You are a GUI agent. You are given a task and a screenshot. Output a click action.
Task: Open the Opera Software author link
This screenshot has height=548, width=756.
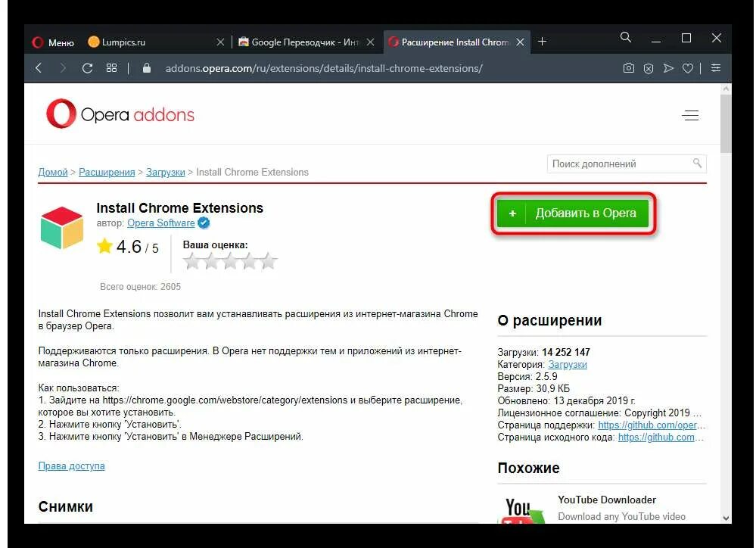[161, 223]
